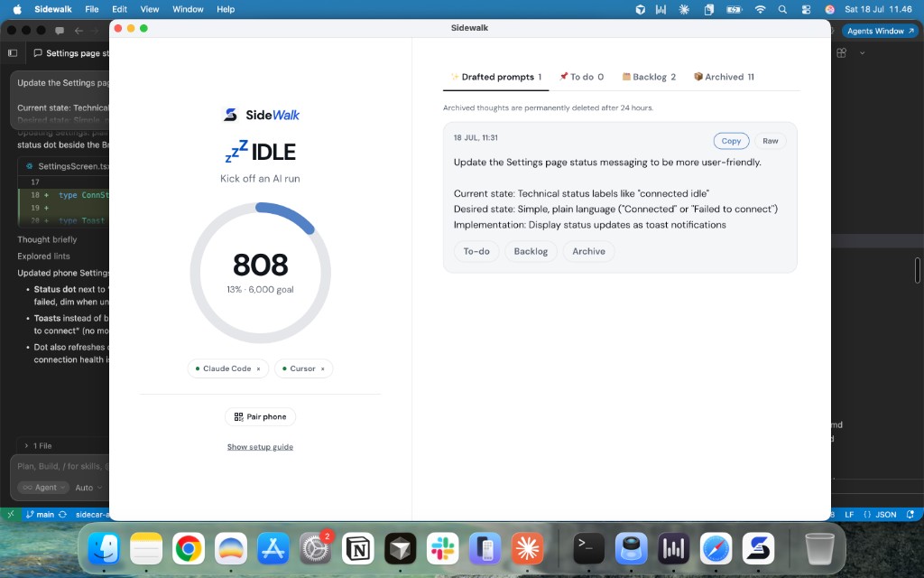Switch to the Archived tab
The image size is (924, 578).
tap(724, 77)
